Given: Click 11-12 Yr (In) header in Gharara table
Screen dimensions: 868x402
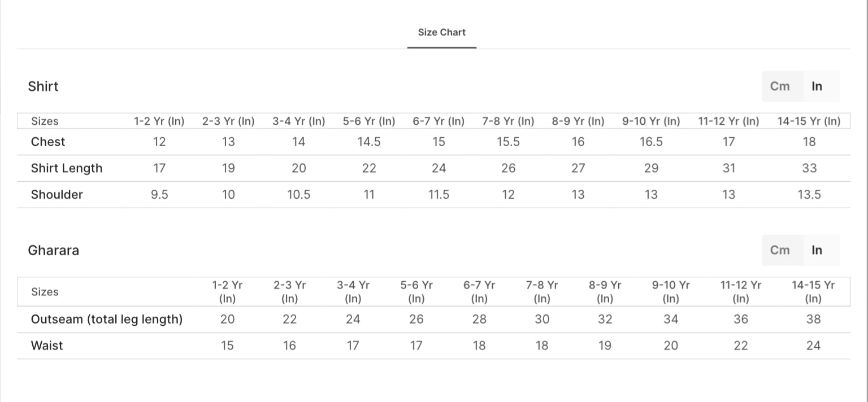Looking at the screenshot, I should pos(740,292).
